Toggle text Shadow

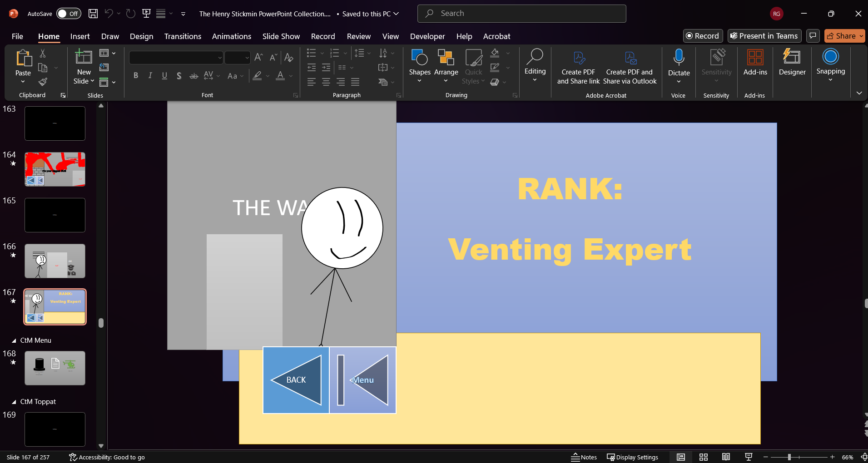179,76
